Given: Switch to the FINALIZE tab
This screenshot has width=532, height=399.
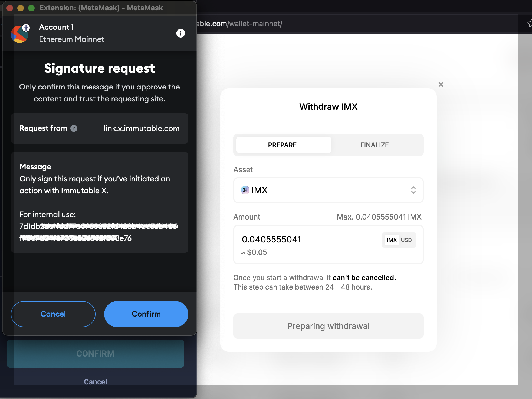Looking at the screenshot, I should [374, 145].
